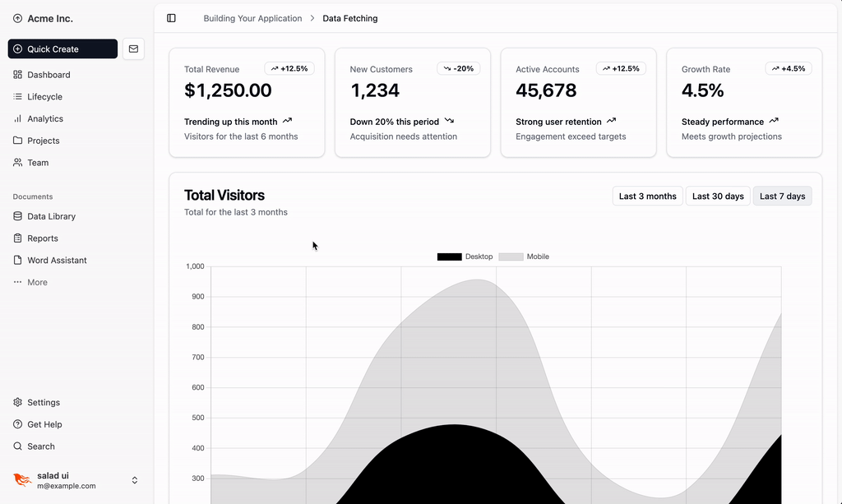Select the Dashboard icon in the sidebar
The image size is (842, 504).
[18, 74]
